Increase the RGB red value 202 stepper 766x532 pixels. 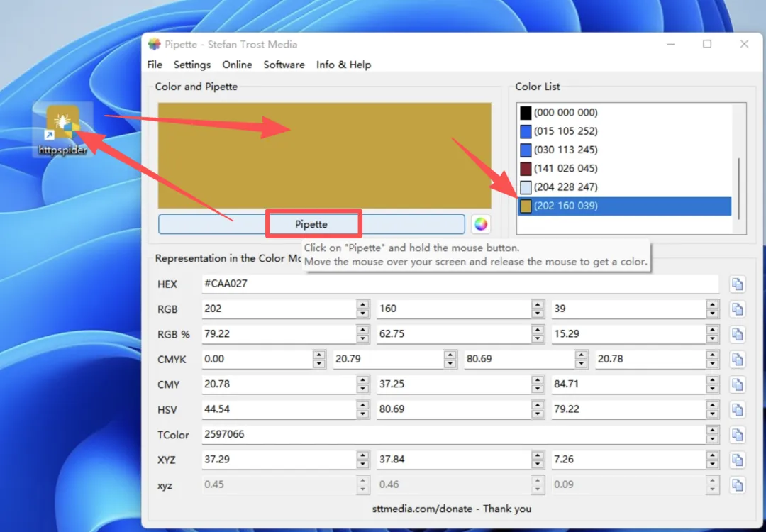(362, 304)
